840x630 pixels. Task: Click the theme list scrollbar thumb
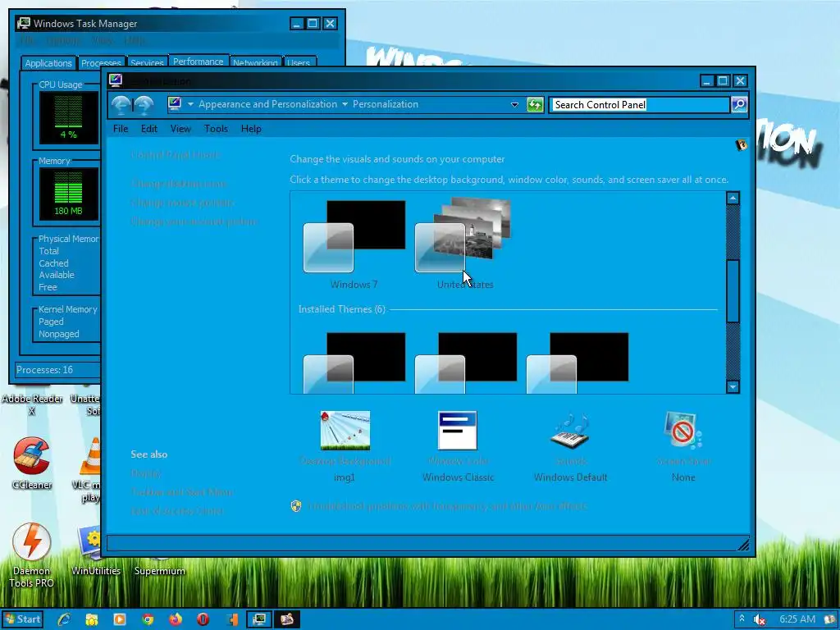tap(733, 291)
